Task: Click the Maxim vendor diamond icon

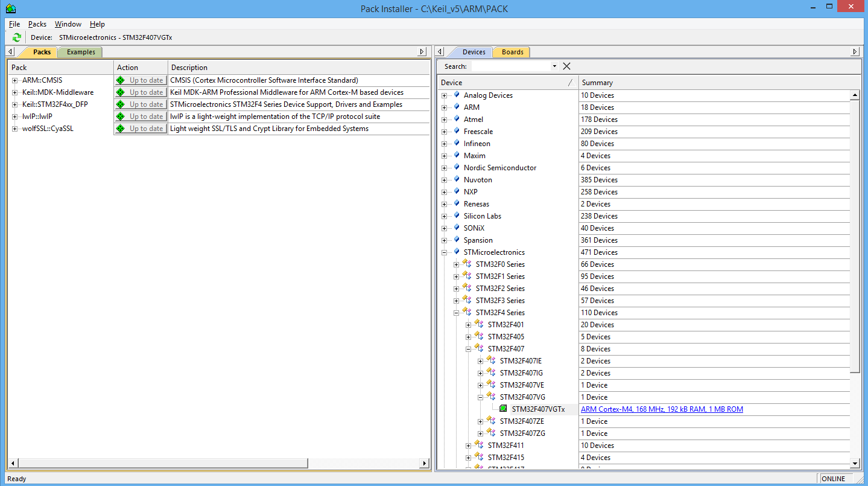Action: coord(457,155)
